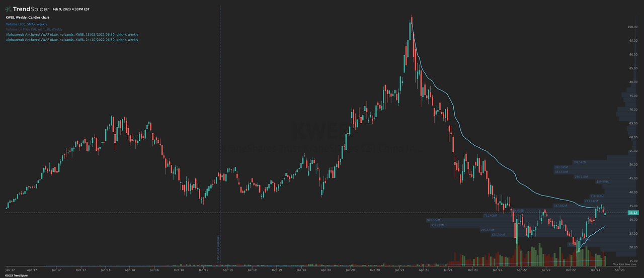Click the current price tag 33.12

click(633, 213)
